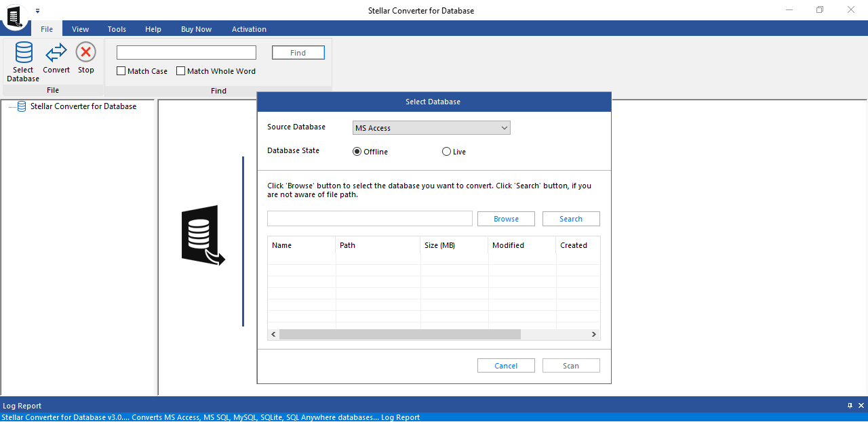The width and height of the screenshot is (868, 422).
Task: Click the Find button
Action: tap(298, 53)
